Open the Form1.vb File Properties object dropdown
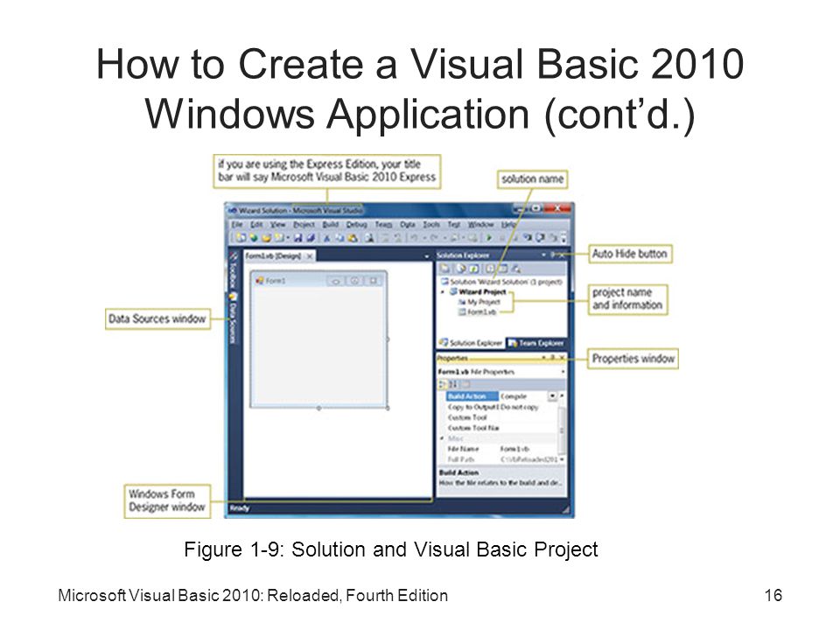Image resolution: width=840 pixels, height=630 pixels. 563,371
